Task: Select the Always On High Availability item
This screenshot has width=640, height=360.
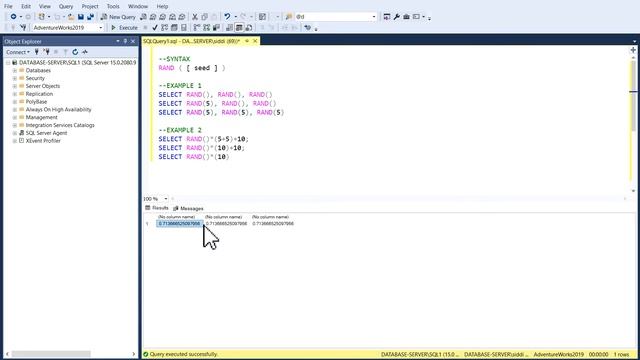Action: click(x=58, y=109)
